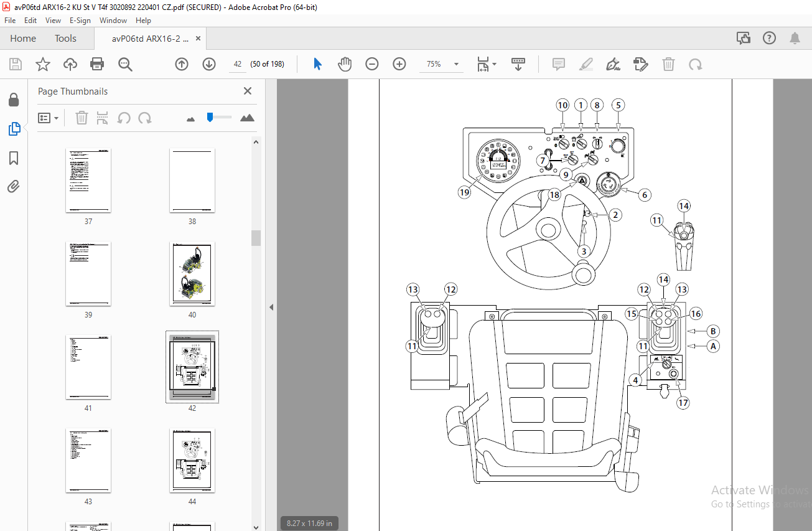Open the View menu
This screenshot has height=531, width=812.
pyautogui.click(x=53, y=21)
